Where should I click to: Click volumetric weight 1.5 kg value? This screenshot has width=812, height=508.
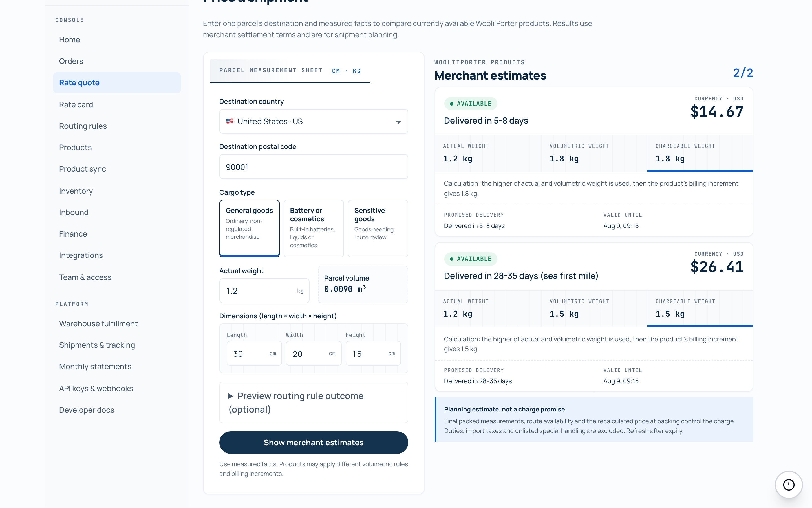click(564, 314)
